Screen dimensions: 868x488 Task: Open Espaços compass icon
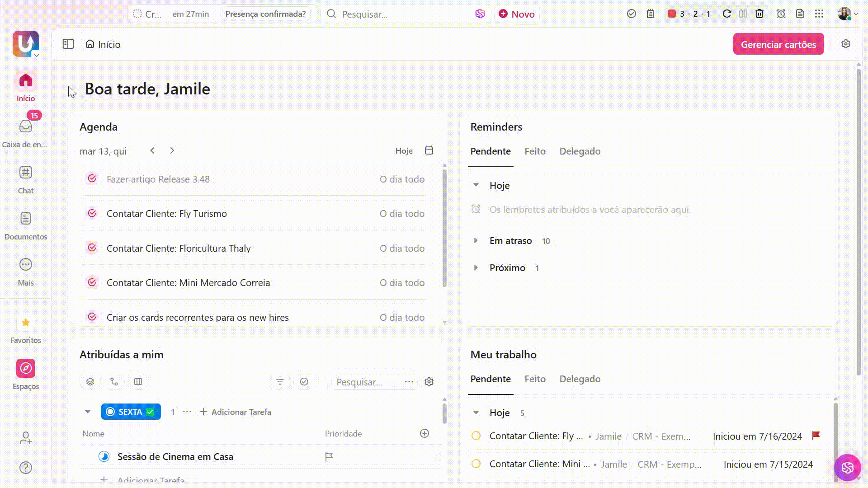pos(26,368)
